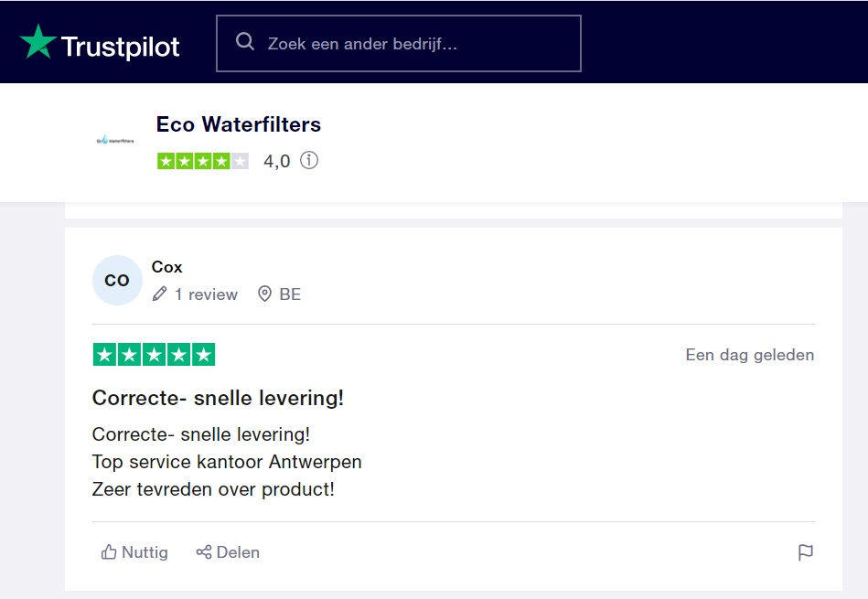Click the '1 review' count text
868x599 pixels.
[x=206, y=294]
